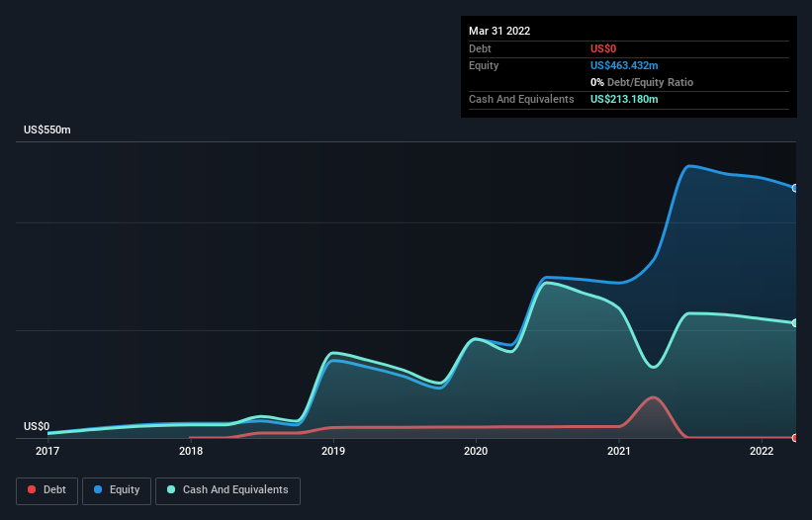Toggle the Debt legend button

click(x=47, y=490)
